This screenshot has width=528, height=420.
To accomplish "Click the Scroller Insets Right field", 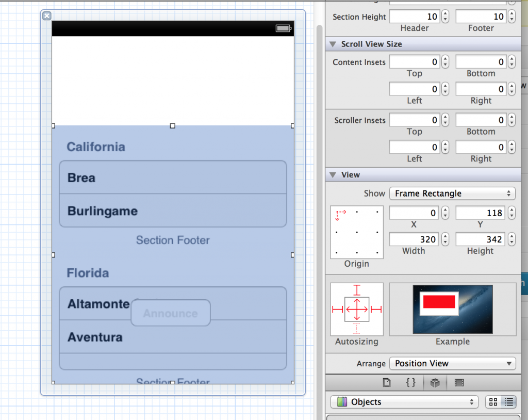I will coord(481,147).
